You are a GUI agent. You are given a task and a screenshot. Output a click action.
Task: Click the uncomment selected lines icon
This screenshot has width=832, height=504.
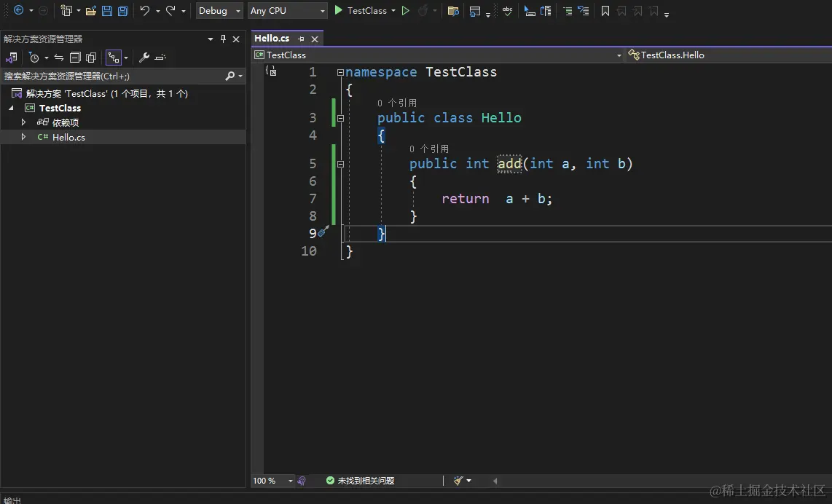(x=583, y=11)
